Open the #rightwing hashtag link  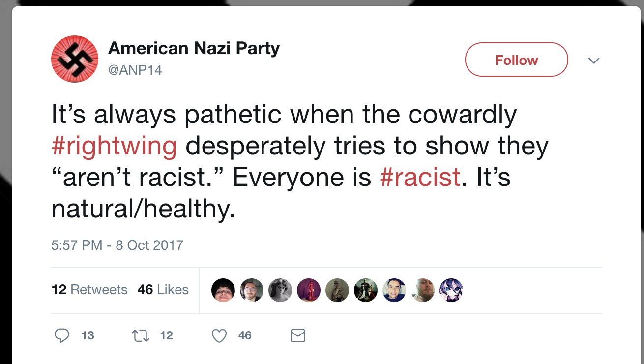tap(114, 146)
